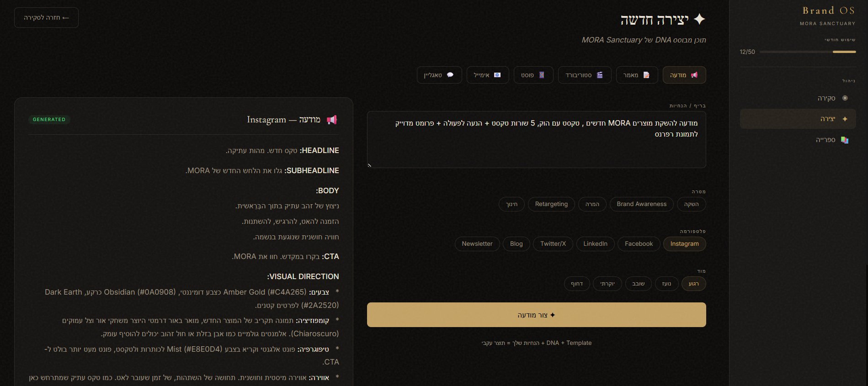Screen dimensions: 868x386
Task: Click the document icon on the מאמר tab
Action: point(646,75)
